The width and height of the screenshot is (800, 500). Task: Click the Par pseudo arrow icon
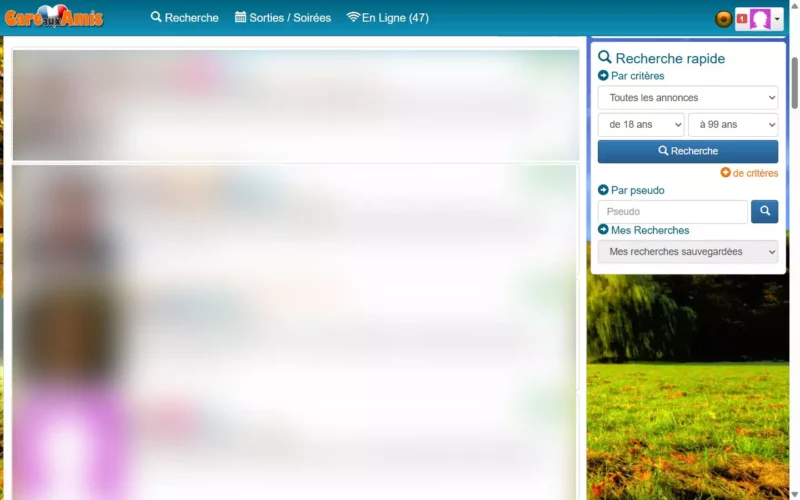pyautogui.click(x=603, y=190)
